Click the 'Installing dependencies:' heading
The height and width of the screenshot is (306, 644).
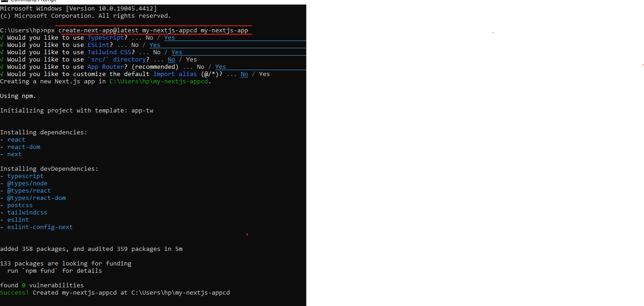click(x=44, y=133)
